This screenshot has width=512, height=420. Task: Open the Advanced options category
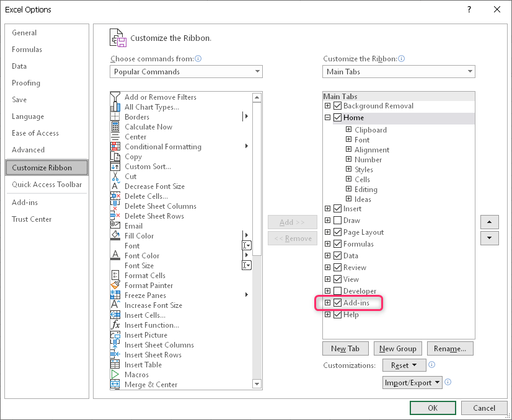(x=46, y=150)
